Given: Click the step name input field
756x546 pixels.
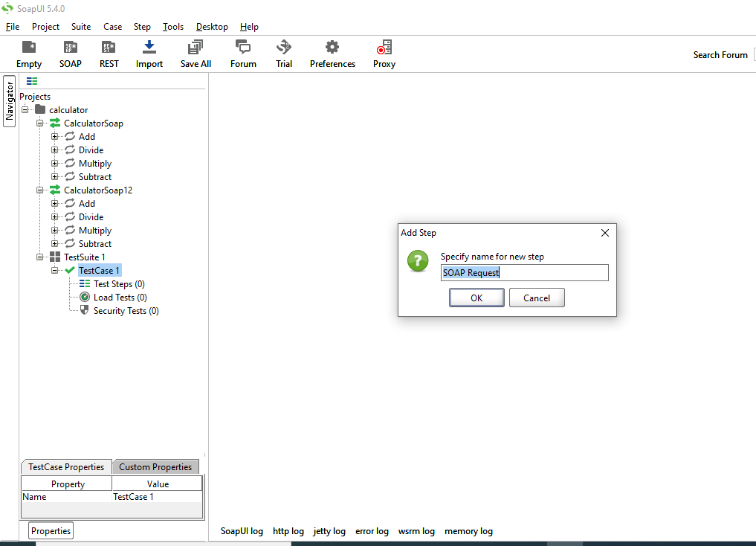Looking at the screenshot, I should pyautogui.click(x=525, y=272).
